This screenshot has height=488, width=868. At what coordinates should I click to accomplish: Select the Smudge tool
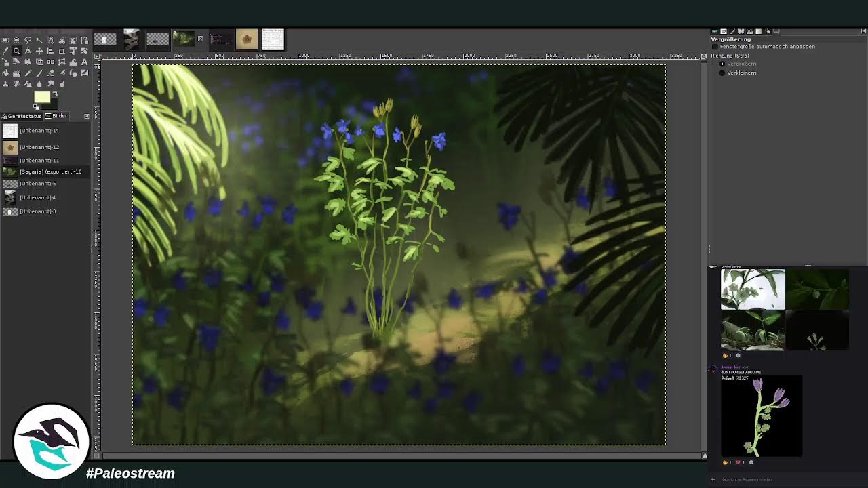pos(51,84)
